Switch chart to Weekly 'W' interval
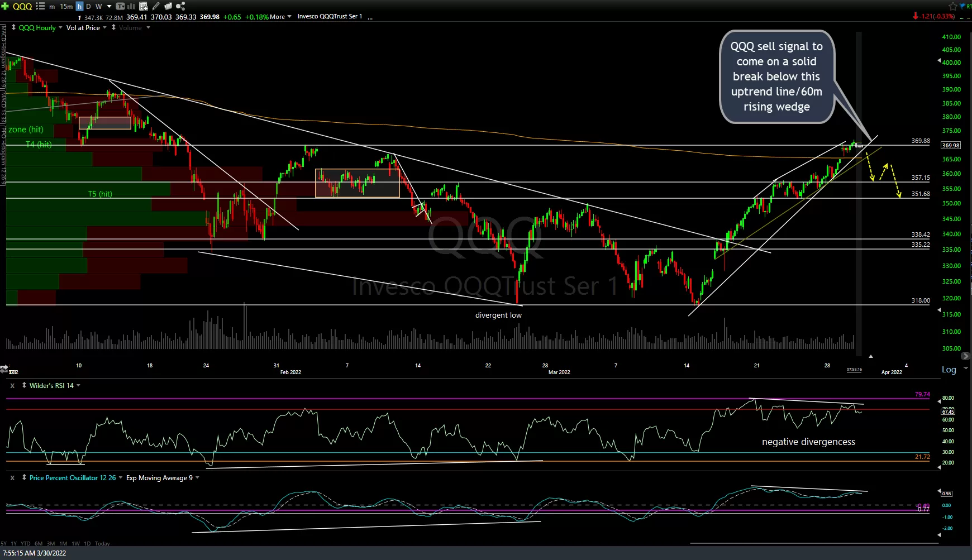Image resolution: width=972 pixels, height=560 pixels. point(99,7)
